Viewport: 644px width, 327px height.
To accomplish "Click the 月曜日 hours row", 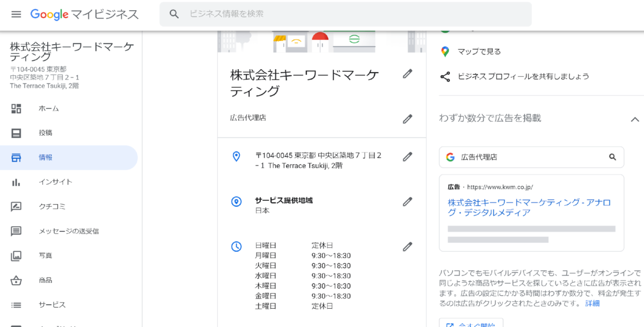I will (303, 256).
